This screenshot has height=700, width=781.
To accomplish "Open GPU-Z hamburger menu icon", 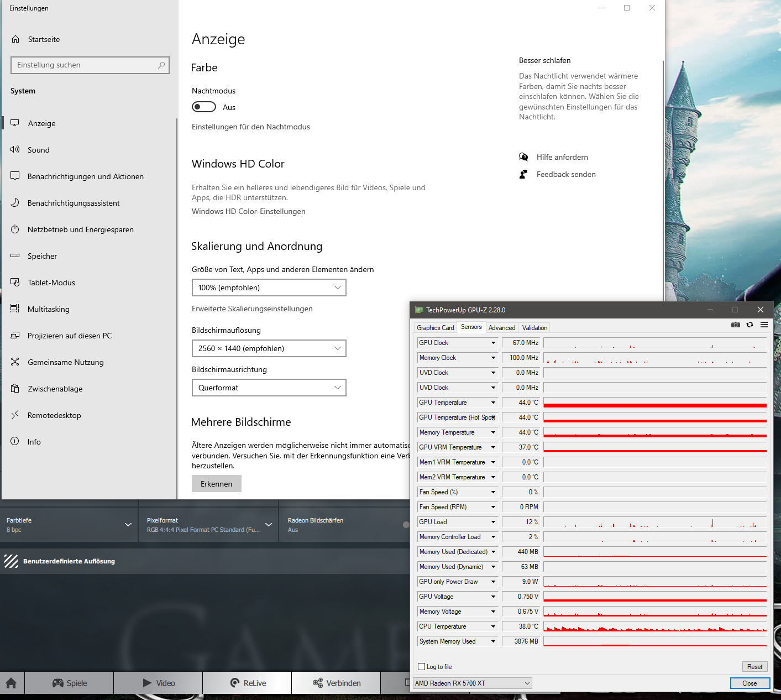I will 764,325.
